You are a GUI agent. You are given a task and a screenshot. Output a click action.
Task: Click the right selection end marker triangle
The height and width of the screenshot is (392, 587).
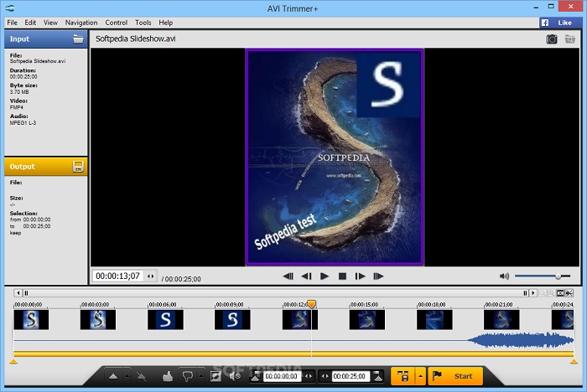pos(574,362)
